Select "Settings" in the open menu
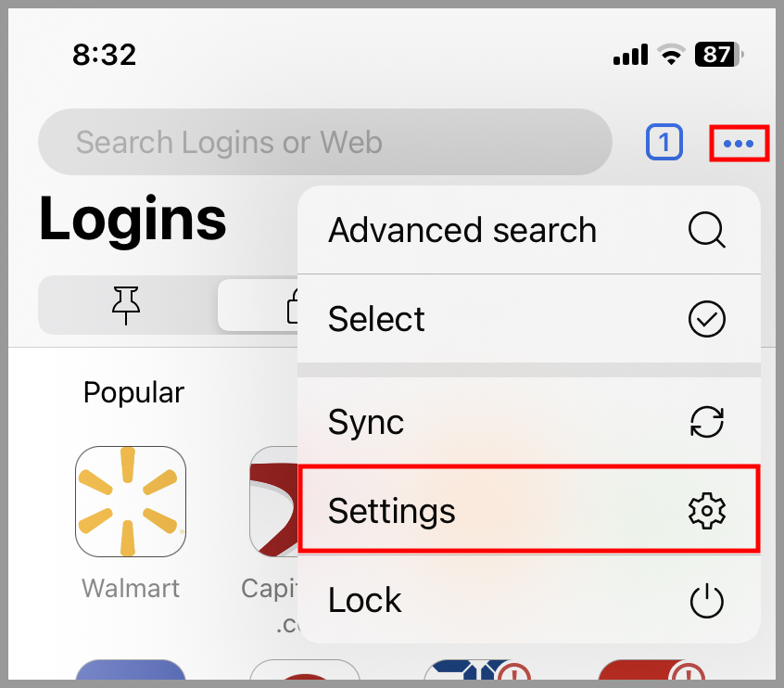The height and width of the screenshot is (688, 784). tap(391, 510)
